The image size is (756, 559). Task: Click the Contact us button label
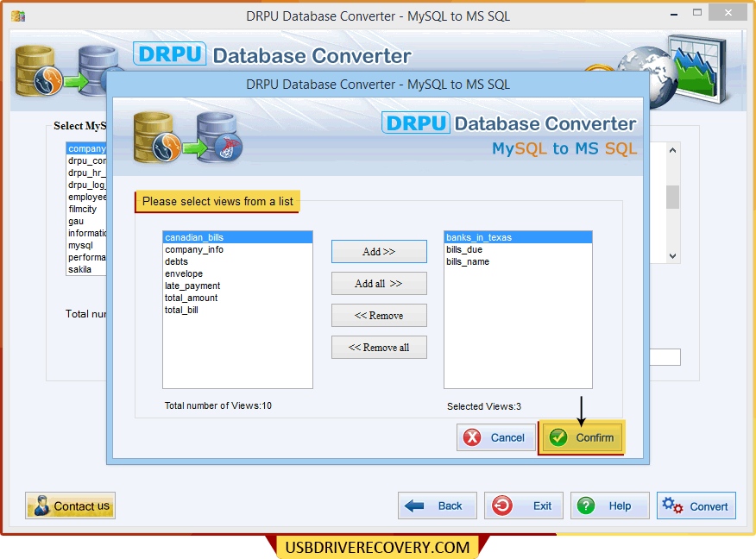tap(81, 506)
